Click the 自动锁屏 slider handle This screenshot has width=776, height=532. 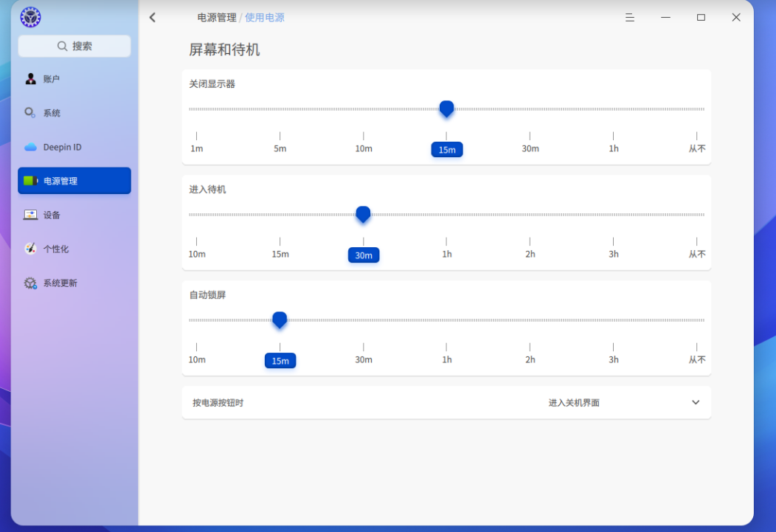pyautogui.click(x=280, y=319)
